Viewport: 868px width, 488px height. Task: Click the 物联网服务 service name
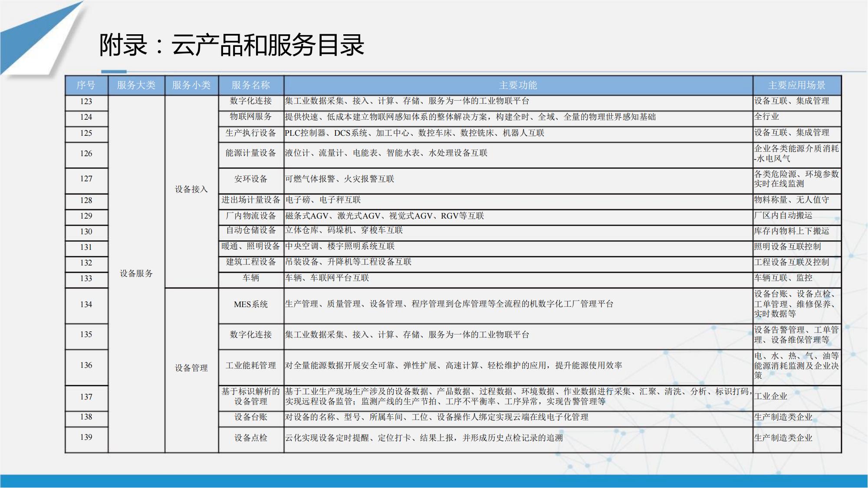251,117
